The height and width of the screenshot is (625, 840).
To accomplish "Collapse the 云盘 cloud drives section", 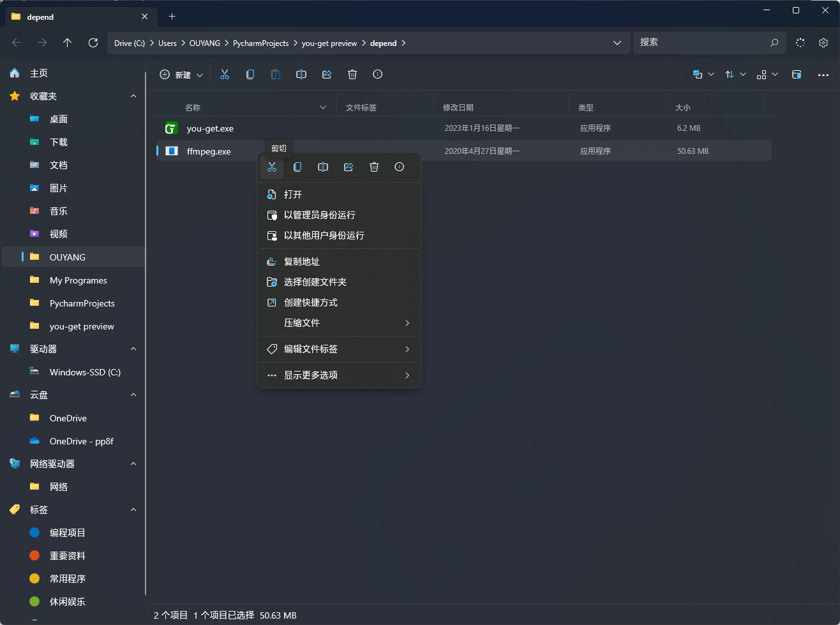I will point(133,395).
